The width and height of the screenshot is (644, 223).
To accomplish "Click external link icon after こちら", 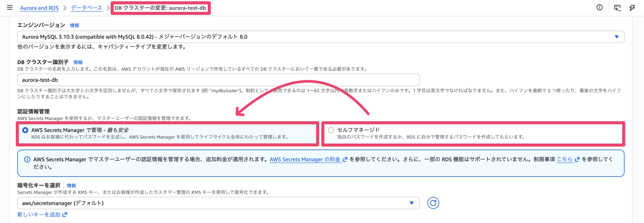I will pyautogui.click(x=577, y=159).
